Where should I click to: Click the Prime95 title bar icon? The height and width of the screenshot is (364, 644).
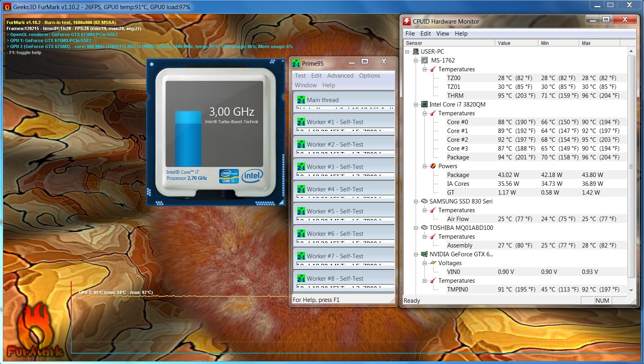296,63
